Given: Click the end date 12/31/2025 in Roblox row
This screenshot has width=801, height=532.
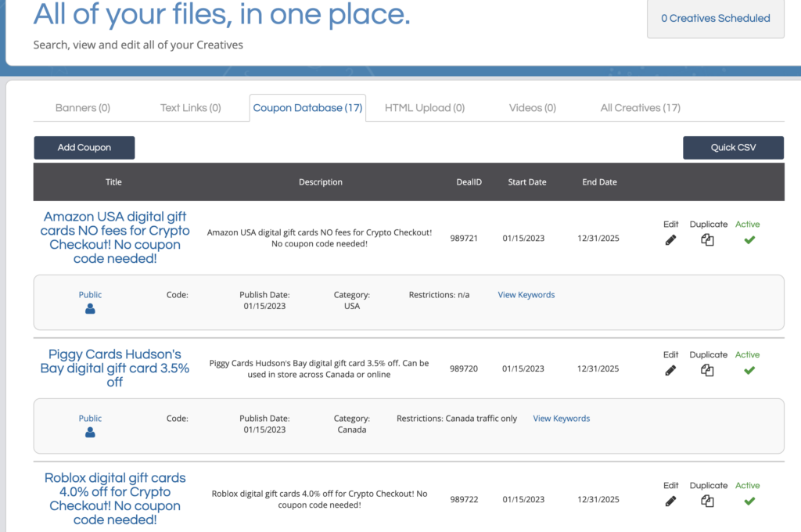Looking at the screenshot, I should [598, 500].
